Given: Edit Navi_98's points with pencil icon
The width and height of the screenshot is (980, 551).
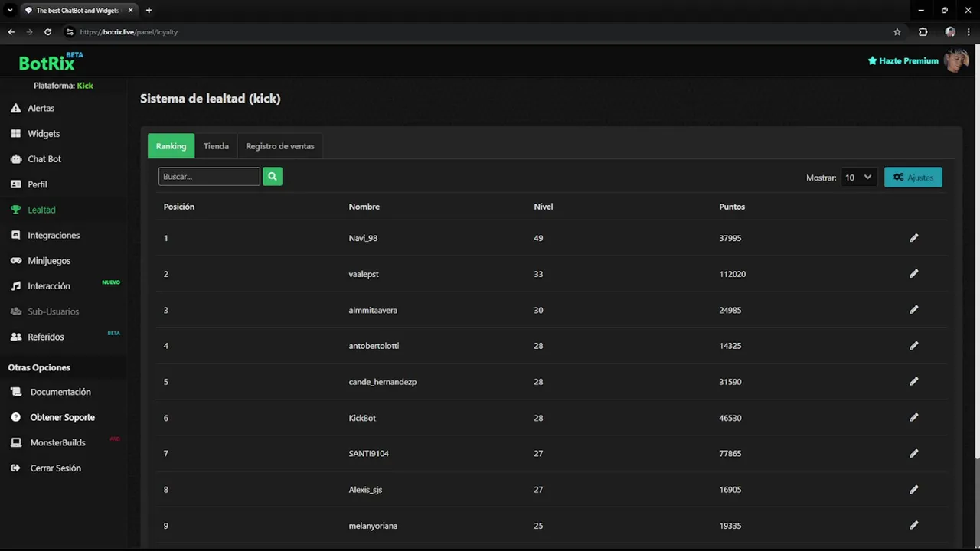Looking at the screenshot, I should click(x=913, y=238).
